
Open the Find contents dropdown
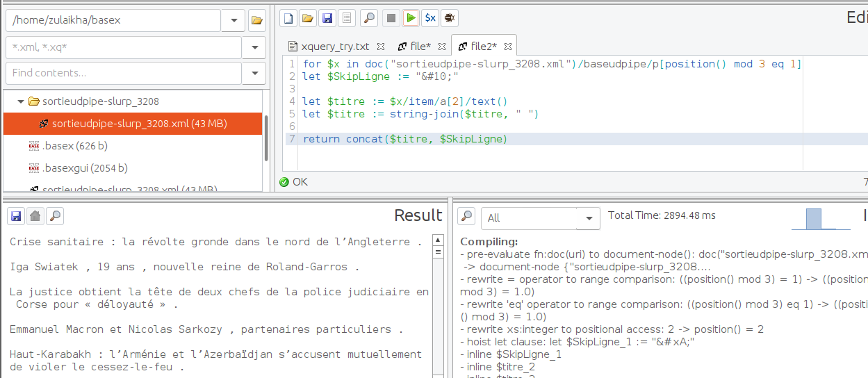click(x=254, y=73)
